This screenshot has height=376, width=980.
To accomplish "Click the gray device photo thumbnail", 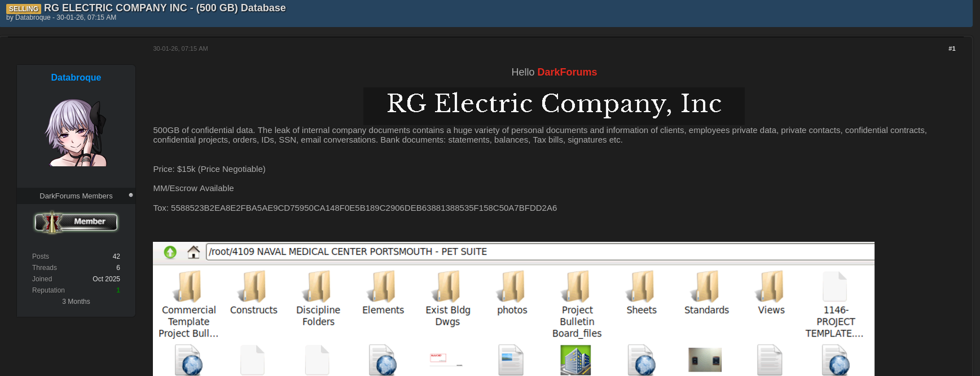I will (705, 360).
